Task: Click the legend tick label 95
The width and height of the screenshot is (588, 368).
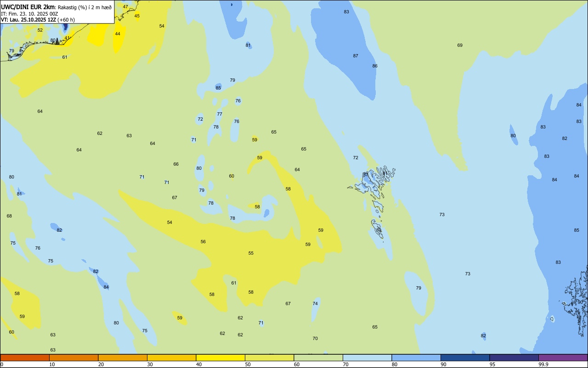Action: 492,364
